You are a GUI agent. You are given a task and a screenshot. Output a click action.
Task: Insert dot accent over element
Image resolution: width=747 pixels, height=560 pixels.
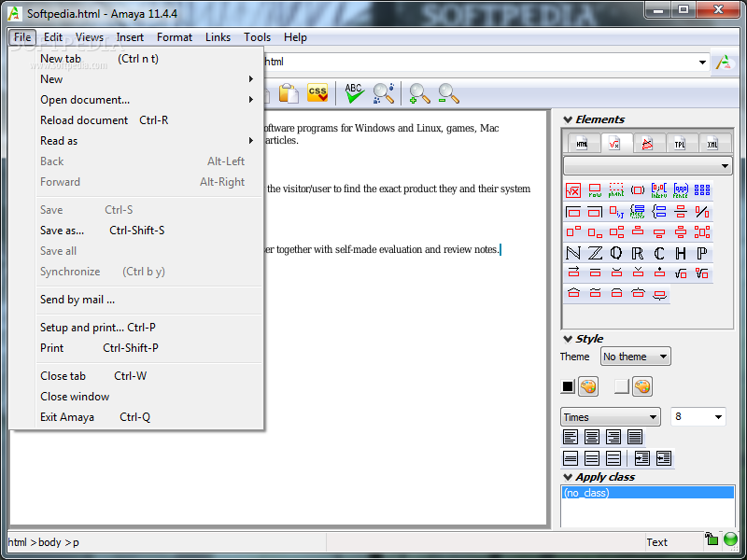point(659,273)
